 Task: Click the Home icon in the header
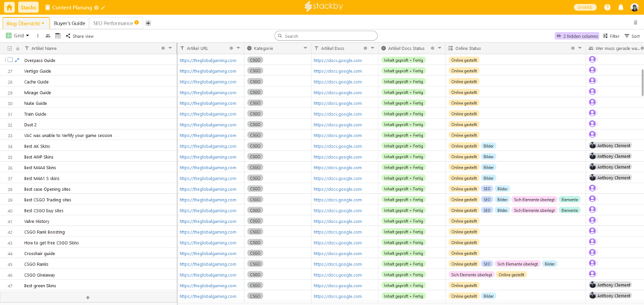click(9, 7)
